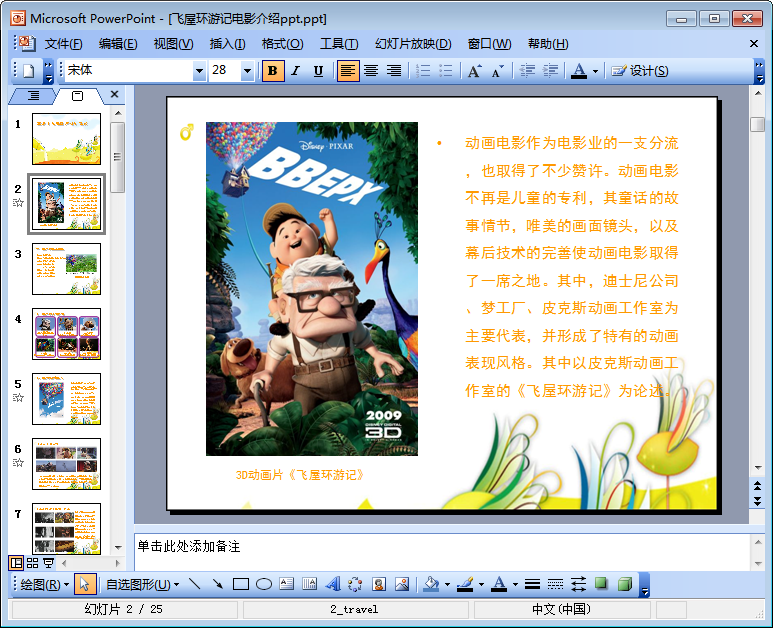Insert WordArt
This screenshot has height=628, width=773.
point(333,585)
